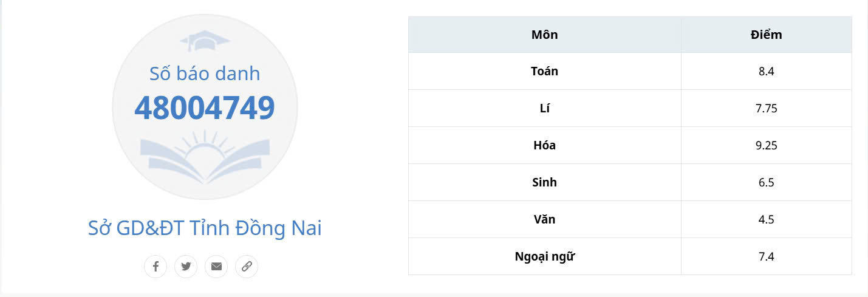Viewport: 868px width, 297px height.
Task: Click the Toán score 8.4
Action: 766,71
